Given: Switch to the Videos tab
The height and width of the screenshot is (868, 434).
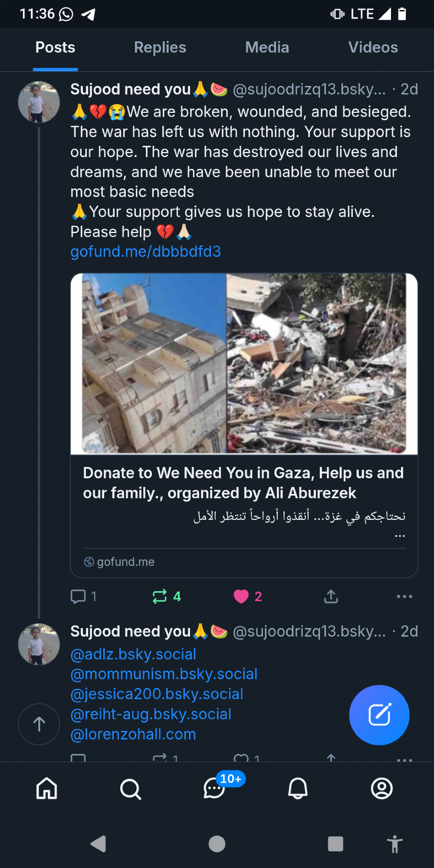Looking at the screenshot, I should [x=373, y=47].
